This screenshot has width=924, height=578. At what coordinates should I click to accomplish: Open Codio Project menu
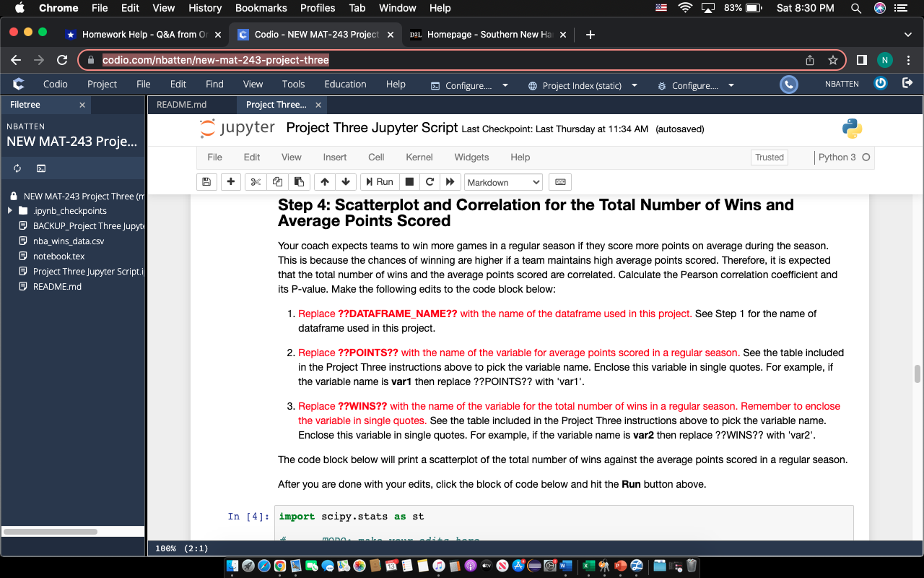[x=102, y=84]
